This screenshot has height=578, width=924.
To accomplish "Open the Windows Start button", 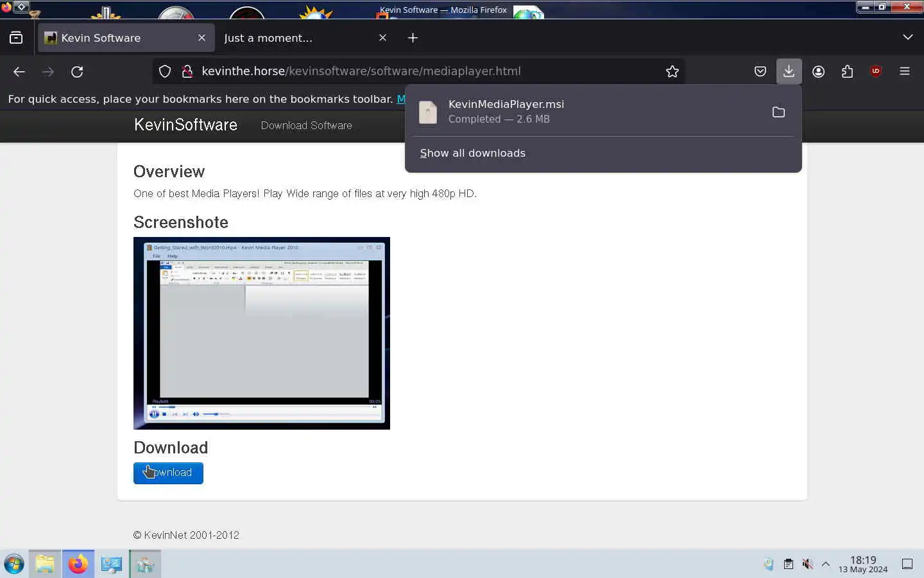I will [14, 565].
